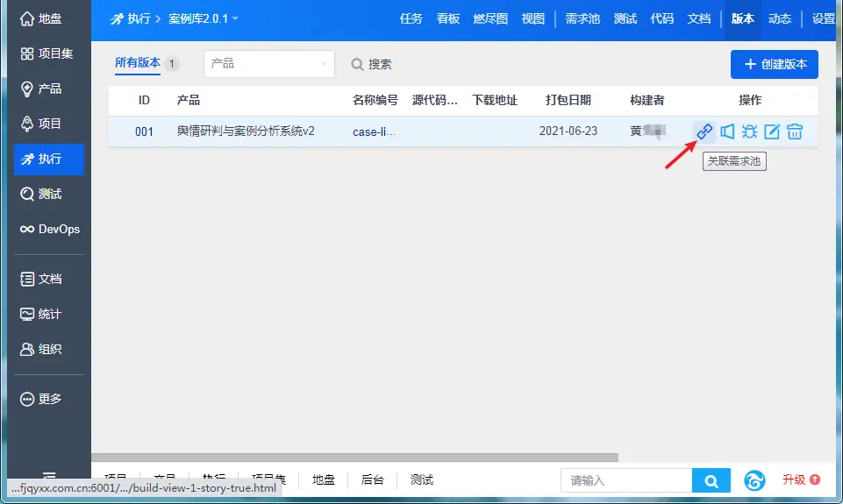Click the ID column header
Viewport: 843px width, 504px height.
pos(144,100)
